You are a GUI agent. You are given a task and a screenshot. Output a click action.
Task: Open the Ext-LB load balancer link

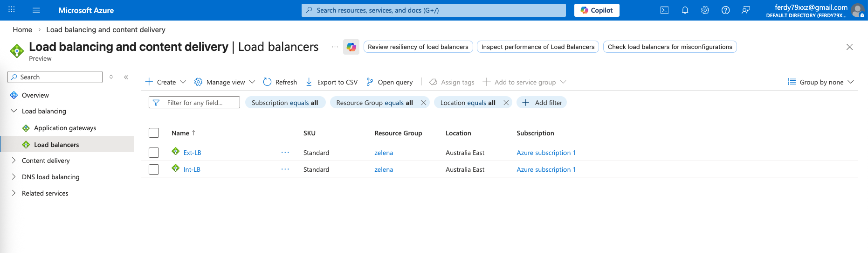click(192, 153)
